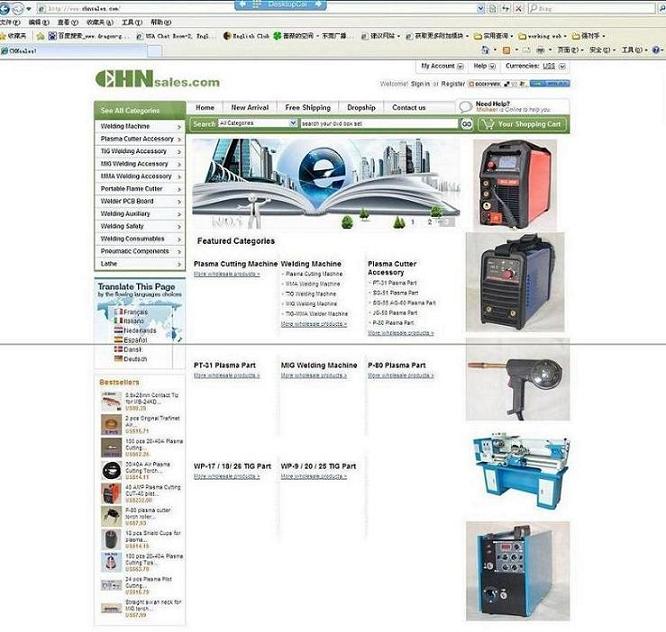Screen dimensions: 666x632
Task: Click the Stop loading X icon
Action: (519, 8)
